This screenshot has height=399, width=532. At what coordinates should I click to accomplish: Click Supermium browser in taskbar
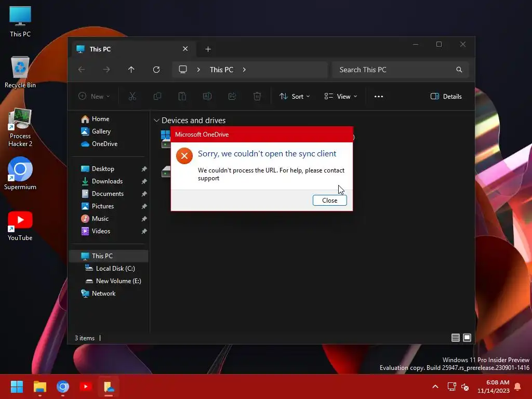[63, 387]
